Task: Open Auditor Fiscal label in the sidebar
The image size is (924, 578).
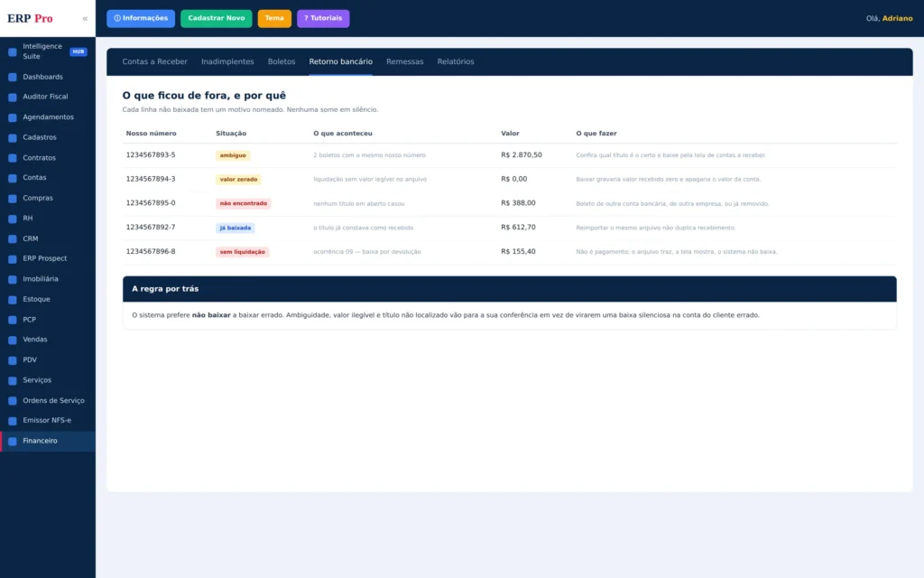Action: 45,97
